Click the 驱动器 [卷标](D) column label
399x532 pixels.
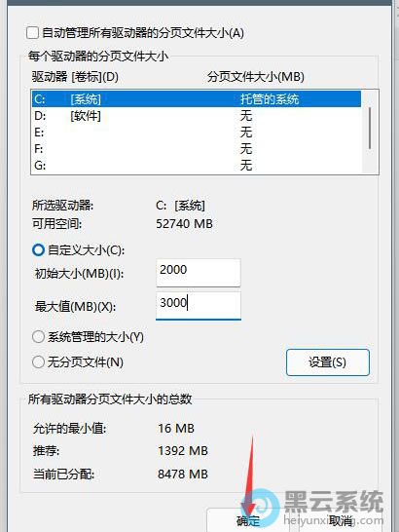click(75, 77)
